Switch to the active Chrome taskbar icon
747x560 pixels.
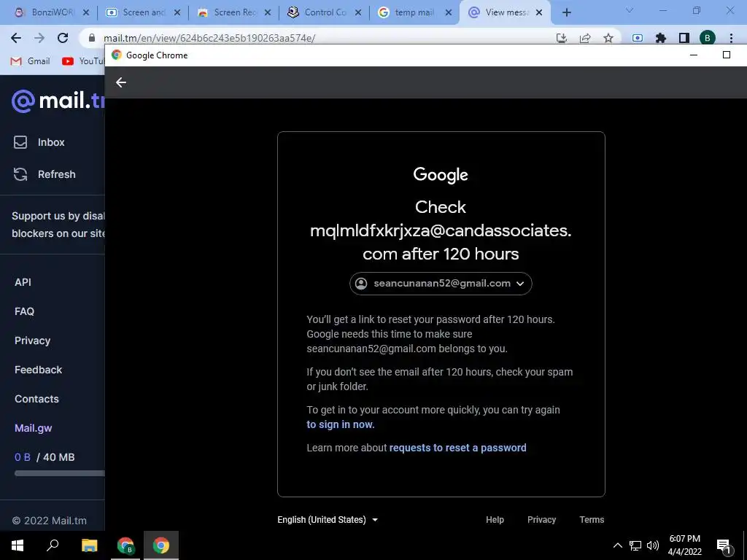[161, 545]
